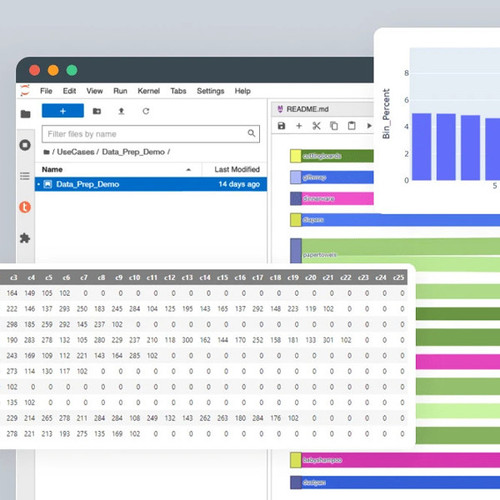The width and height of the screenshot is (500, 500).
Task: Open the extension manager puzzle icon
Action: click(25, 238)
